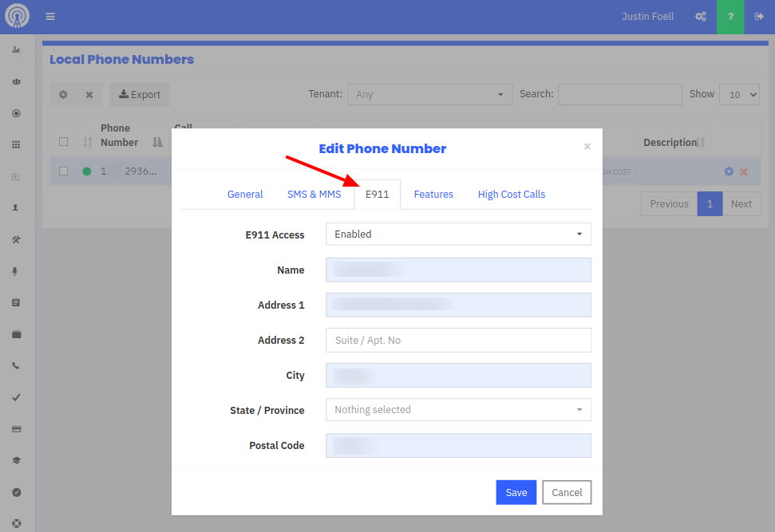
Task: Click the City input field
Action: tap(458, 375)
